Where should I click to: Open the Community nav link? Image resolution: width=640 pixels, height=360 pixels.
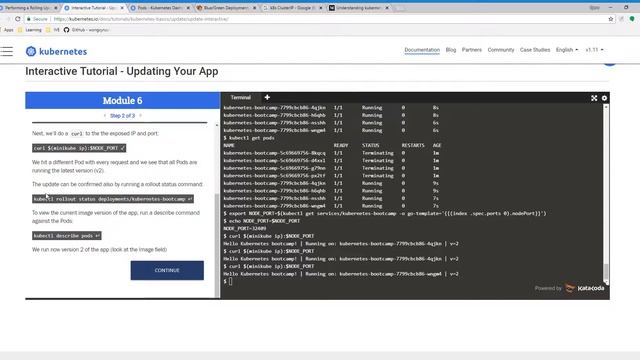coord(500,50)
